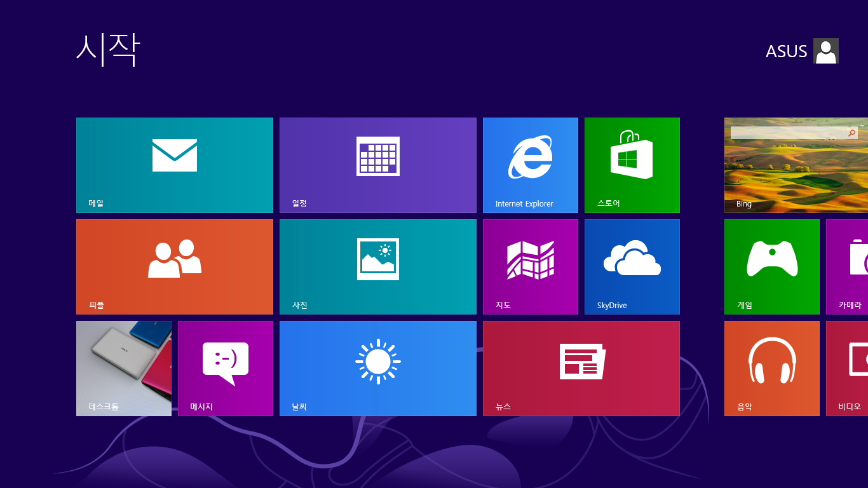
Task: Open the Video tile labeled 비디오
Action: [x=847, y=369]
